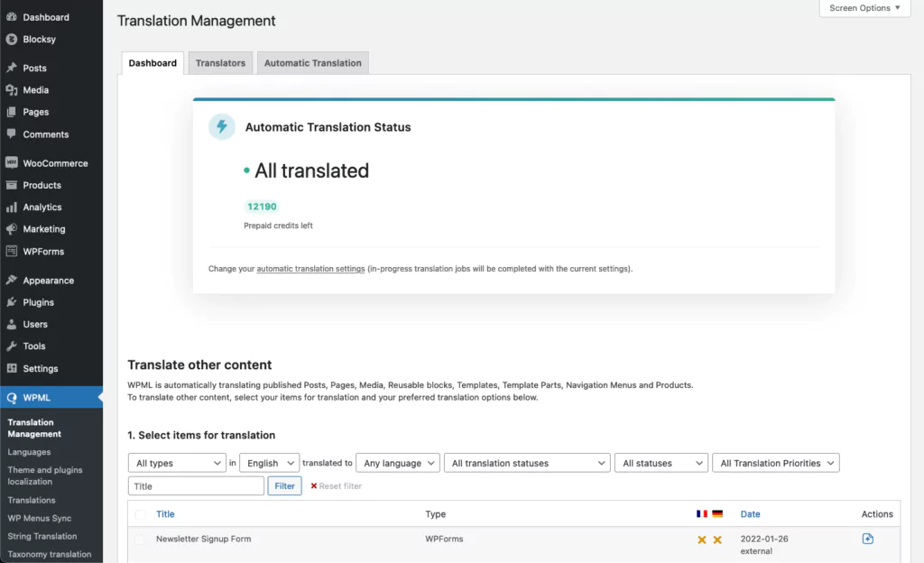Open String Translation submenu item
924x563 pixels.
[42, 536]
